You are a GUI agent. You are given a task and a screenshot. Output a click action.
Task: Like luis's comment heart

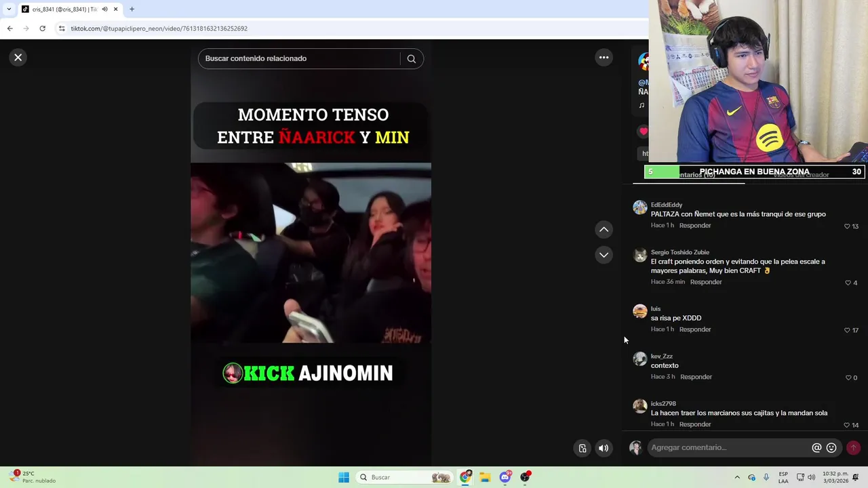(847, 330)
